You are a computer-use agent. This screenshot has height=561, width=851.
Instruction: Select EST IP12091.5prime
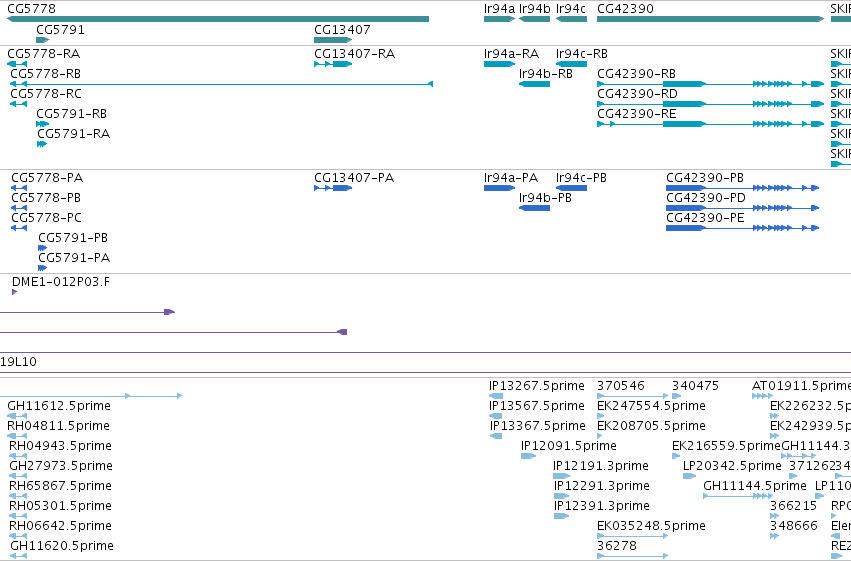click(x=569, y=446)
